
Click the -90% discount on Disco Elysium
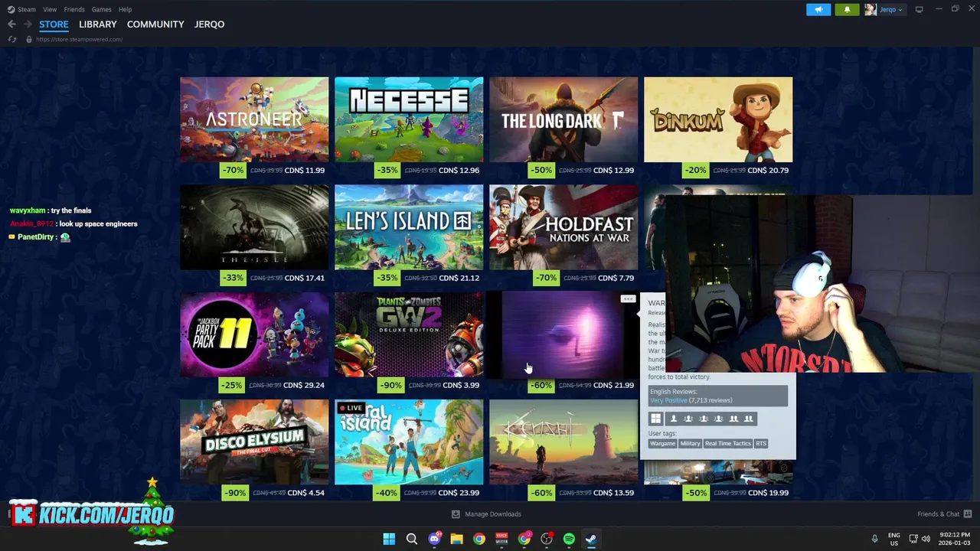[234, 493]
